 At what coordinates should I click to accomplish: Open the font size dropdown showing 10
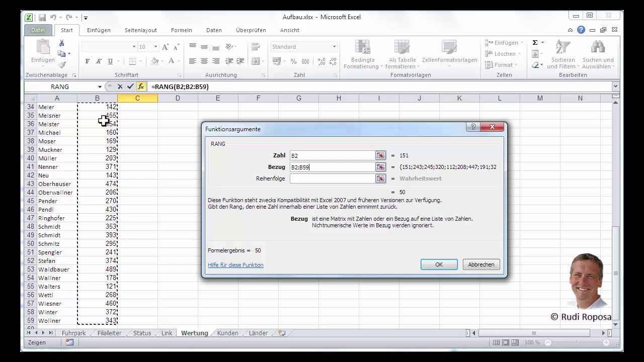[155, 47]
